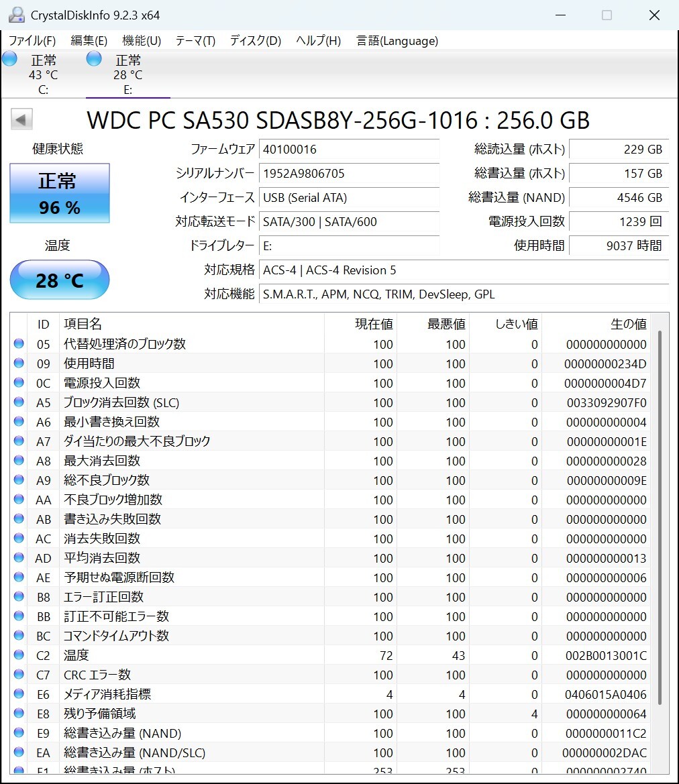Select row EA 総書き込み量 (NAND/SLC)
The image size is (679, 784).
[330, 752]
